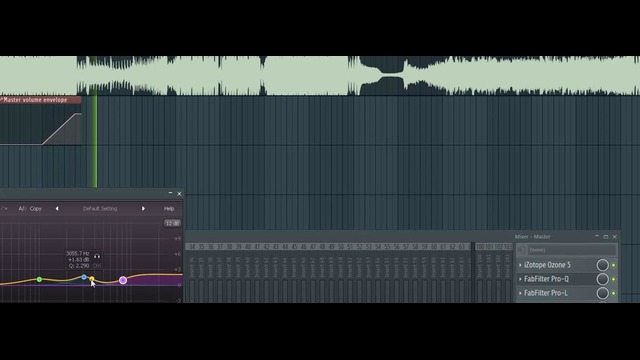
Task: Click the Q: 2.290 value
Action: (79, 266)
